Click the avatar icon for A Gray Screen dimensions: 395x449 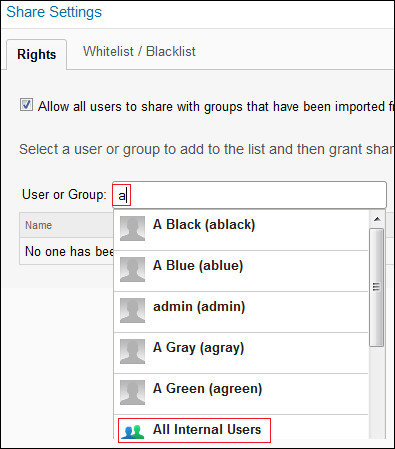click(132, 351)
